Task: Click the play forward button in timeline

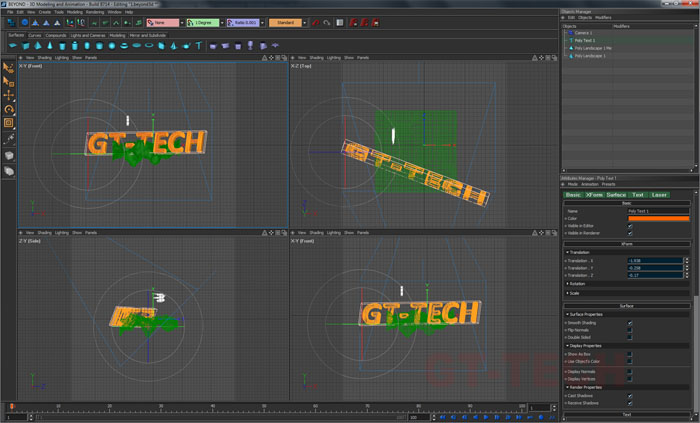Action: pyautogui.click(x=486, y=417)
